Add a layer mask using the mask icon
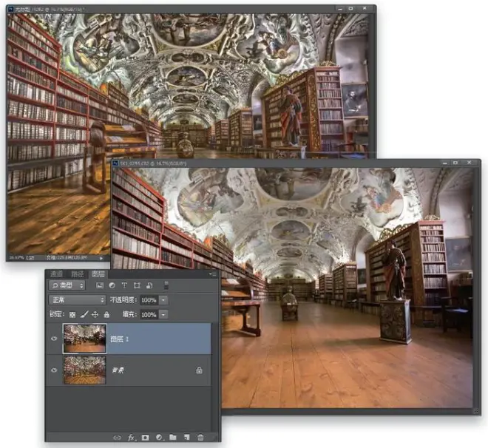This screenshot has width=488, height=448. (x=145, y=438)
